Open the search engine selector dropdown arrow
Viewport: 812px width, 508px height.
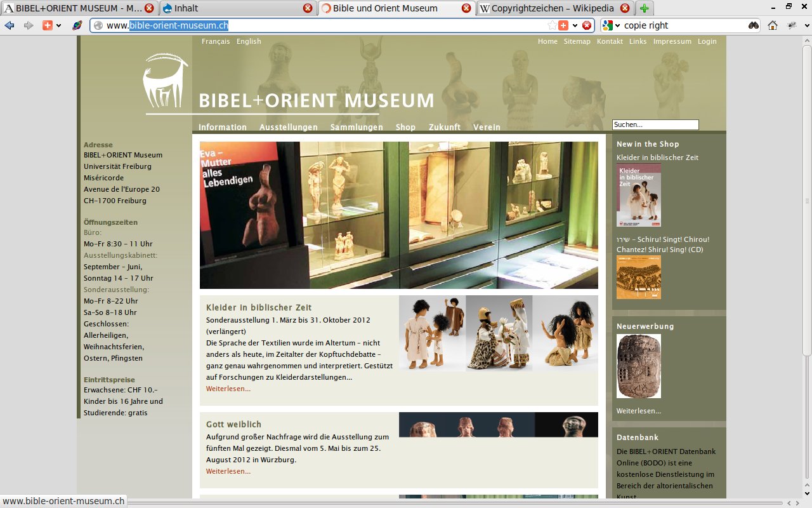click(618, 25)
